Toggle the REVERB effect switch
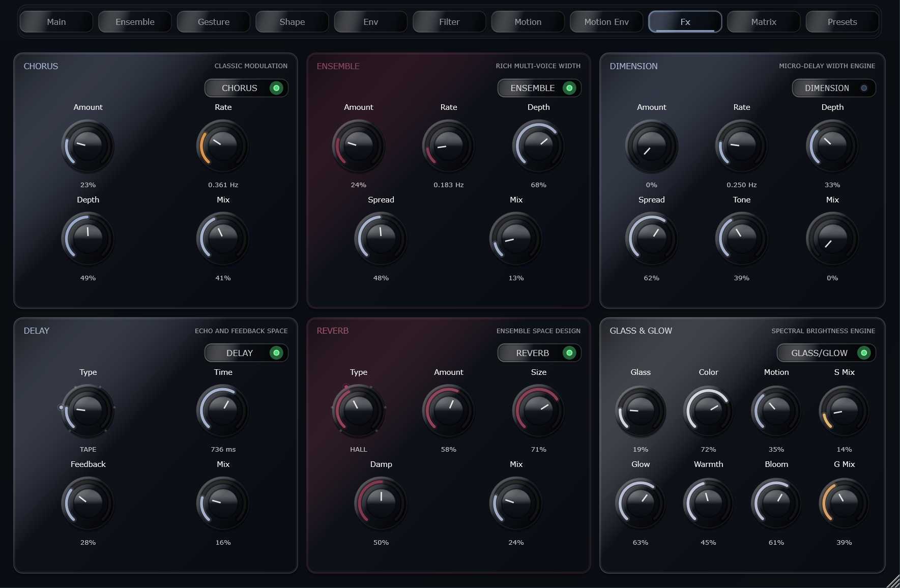 539,353
